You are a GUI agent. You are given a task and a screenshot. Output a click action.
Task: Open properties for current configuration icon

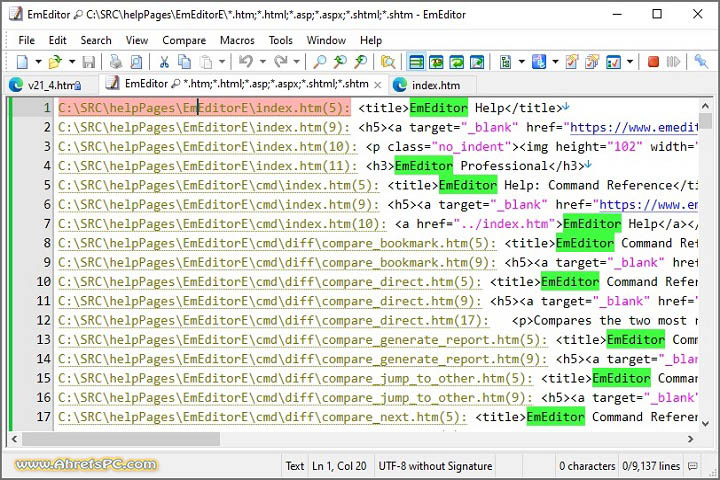(x=572, y=62)
